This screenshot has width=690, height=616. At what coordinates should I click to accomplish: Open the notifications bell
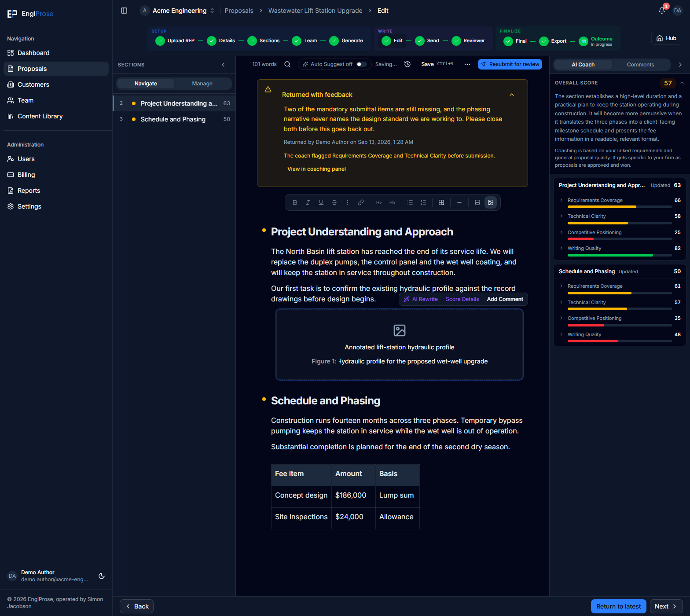tap(662, 11)
